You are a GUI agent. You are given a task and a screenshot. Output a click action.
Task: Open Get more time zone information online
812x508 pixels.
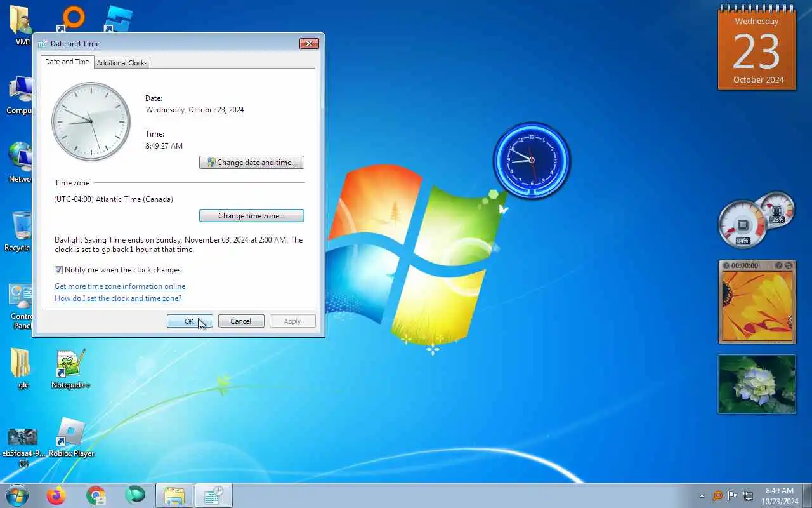120,286
